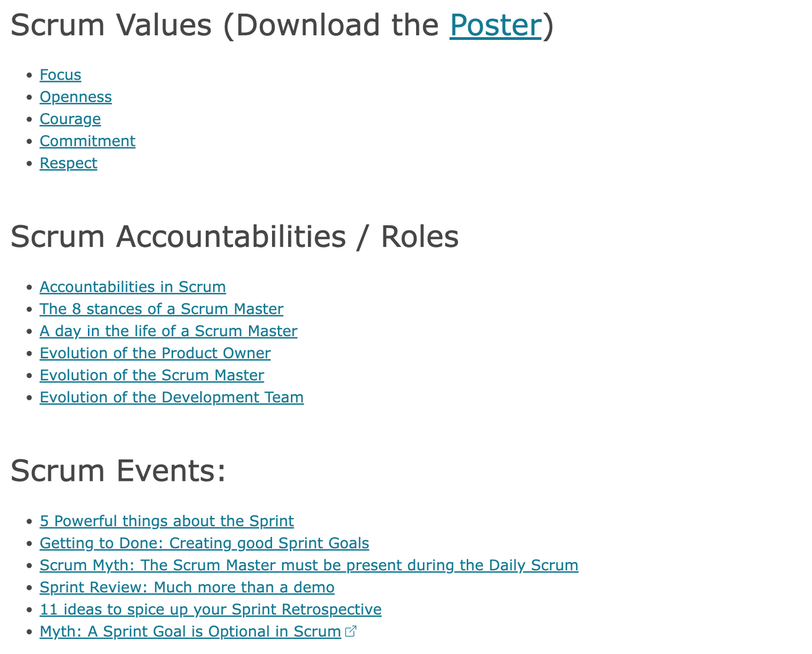Go to the Commitment link
The image size is (812, 654).
(87, 141)
